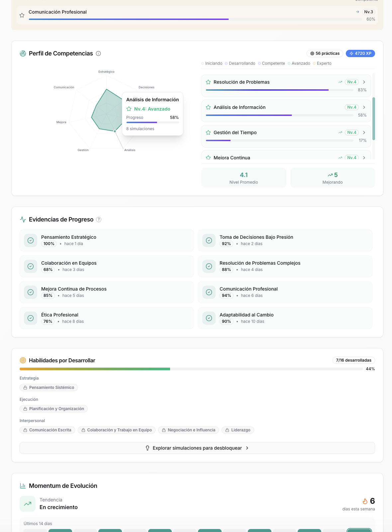Click the Comunicación axis label on radar
Viewport: 392px width, 532px height.
coord(64,87)
